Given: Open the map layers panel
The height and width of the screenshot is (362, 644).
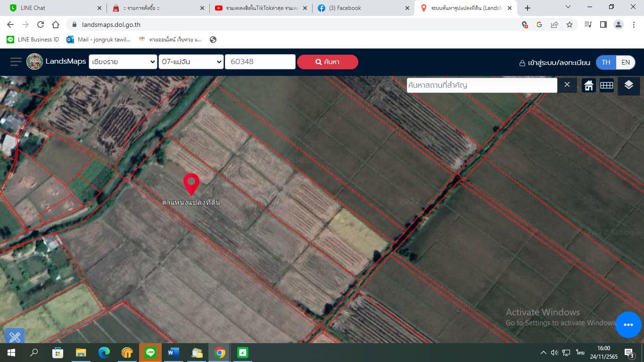Looking at the screenshot, I should tap(628, 85).
